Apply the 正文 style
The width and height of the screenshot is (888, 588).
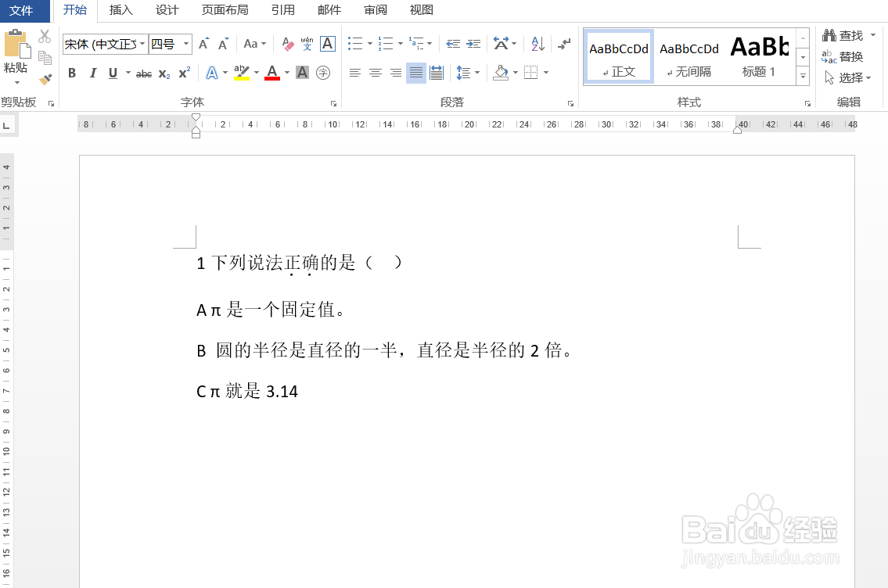pyautogui.click(x=618, y=56)
